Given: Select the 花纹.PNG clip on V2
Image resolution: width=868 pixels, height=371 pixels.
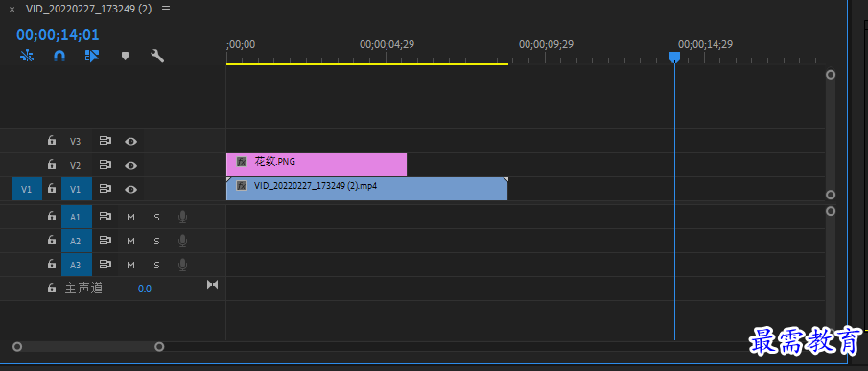Looking at the screenshot, I should point(317,165).
